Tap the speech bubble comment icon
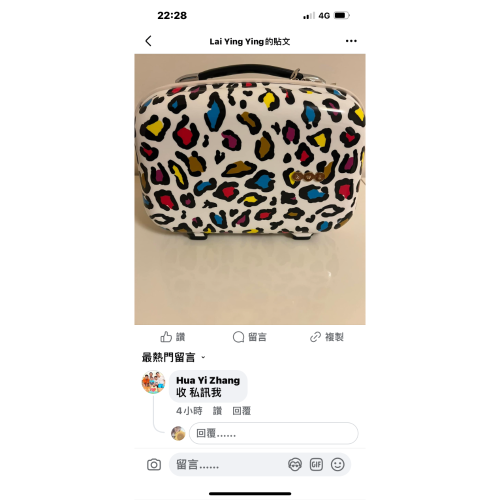Image resolution: width=500 pixels, height=500 pixels. (238, 337)
